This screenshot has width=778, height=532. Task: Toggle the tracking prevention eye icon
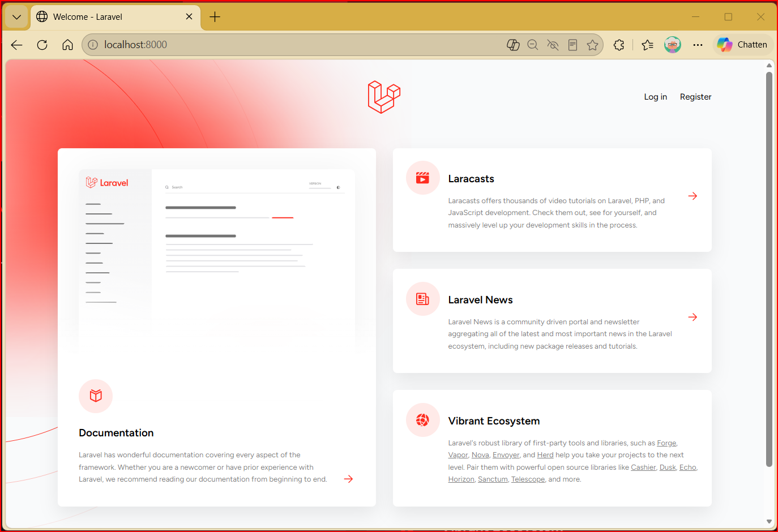pyautogui.click(x=553, y=45)
